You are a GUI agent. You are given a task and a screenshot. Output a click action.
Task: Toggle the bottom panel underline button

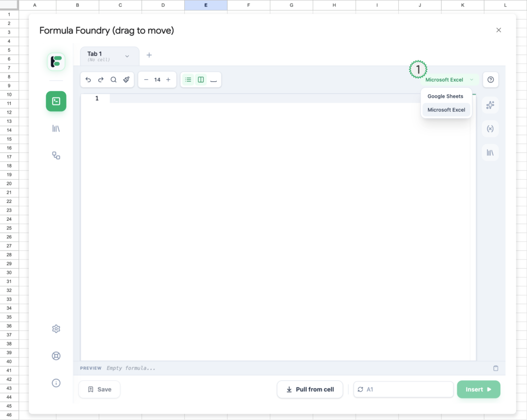[214, 80]
